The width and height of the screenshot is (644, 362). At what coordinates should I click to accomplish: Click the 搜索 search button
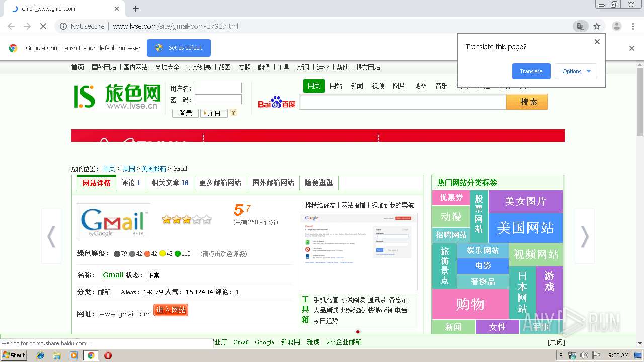tap(527, 102)
